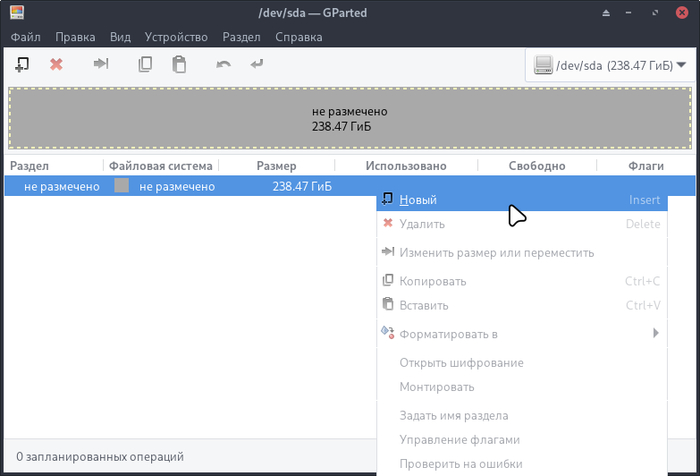Screen dimensions: 700x476
Task: Click the Файловая система column header
Action: (x=160, y=166)
